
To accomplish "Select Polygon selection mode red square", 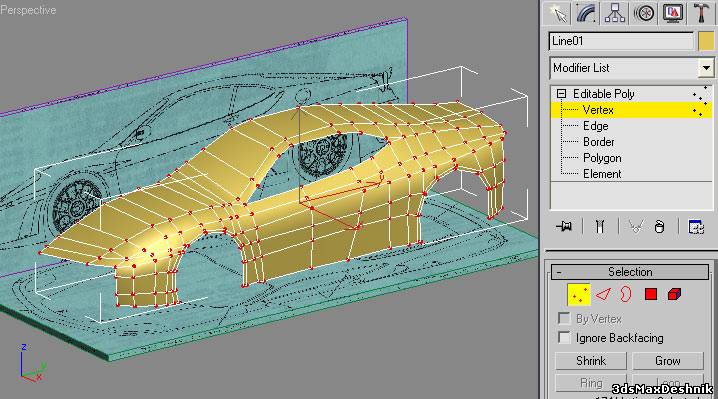I will coord(651,294).
